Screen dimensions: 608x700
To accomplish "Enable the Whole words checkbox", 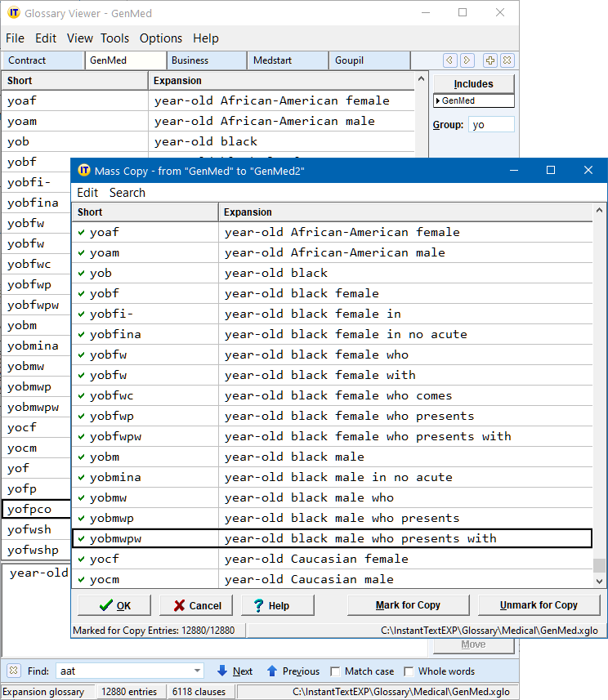I will (409, 671).
